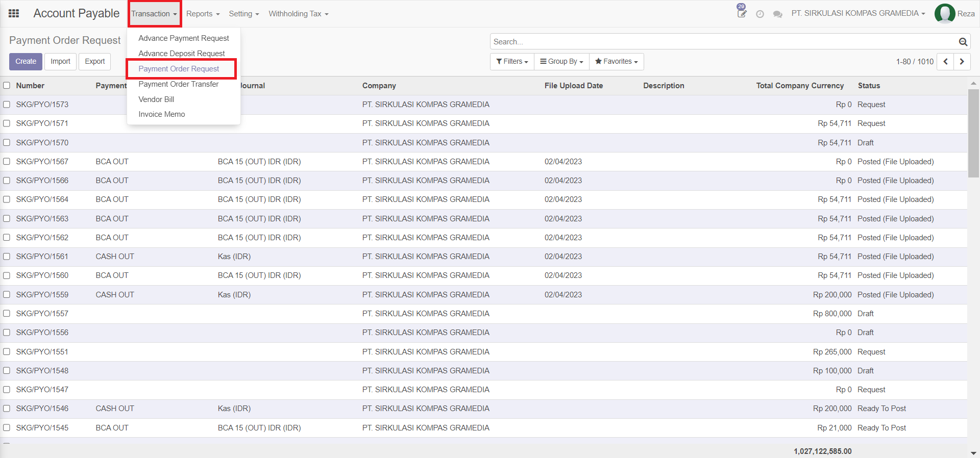
Task: Click the Account Payable title link
Action: 77,13
